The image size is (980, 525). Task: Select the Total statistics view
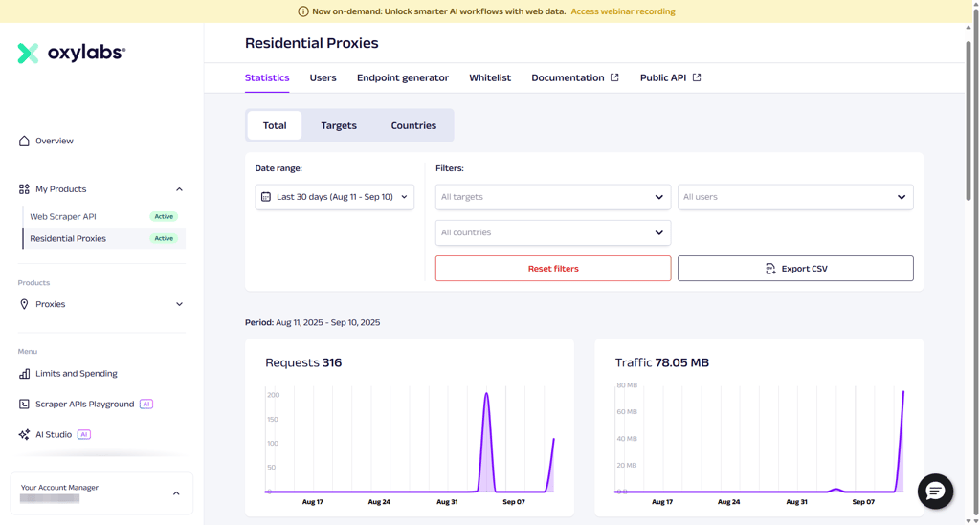(x=275, y=125)
